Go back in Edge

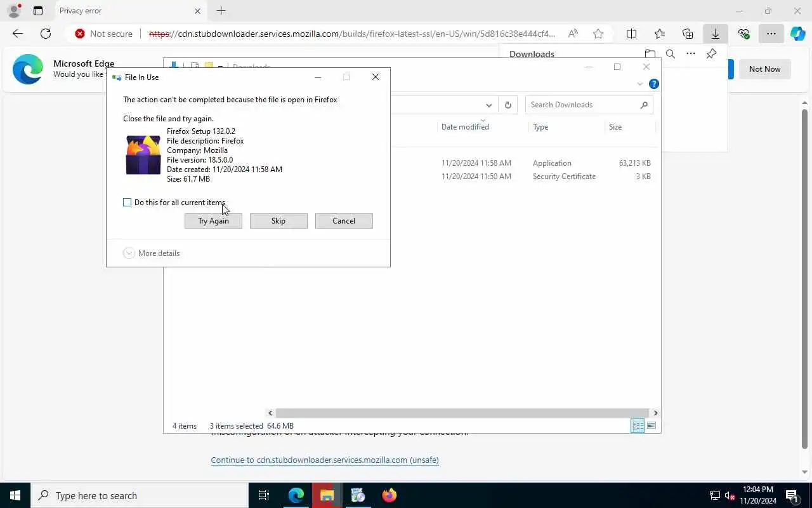[18, 34]
